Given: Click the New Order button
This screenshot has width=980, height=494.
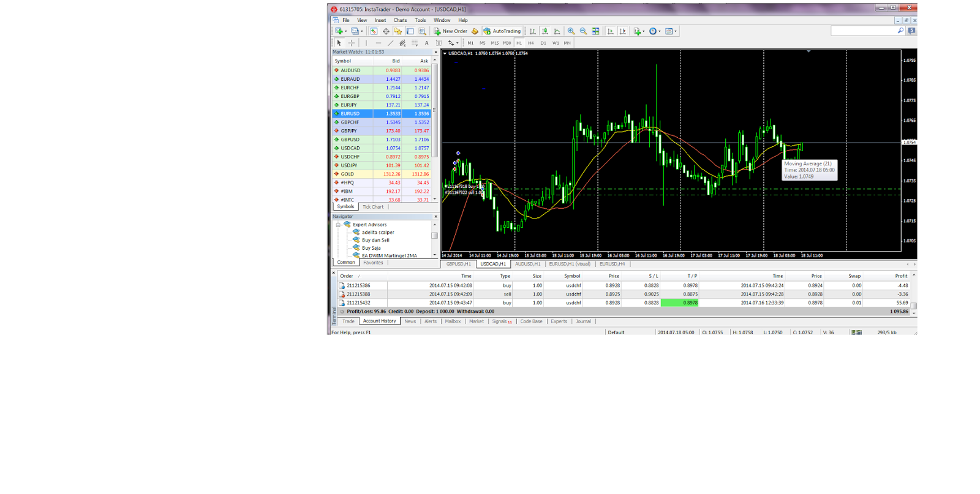Looking at the screenshot, I should (450, 31).
